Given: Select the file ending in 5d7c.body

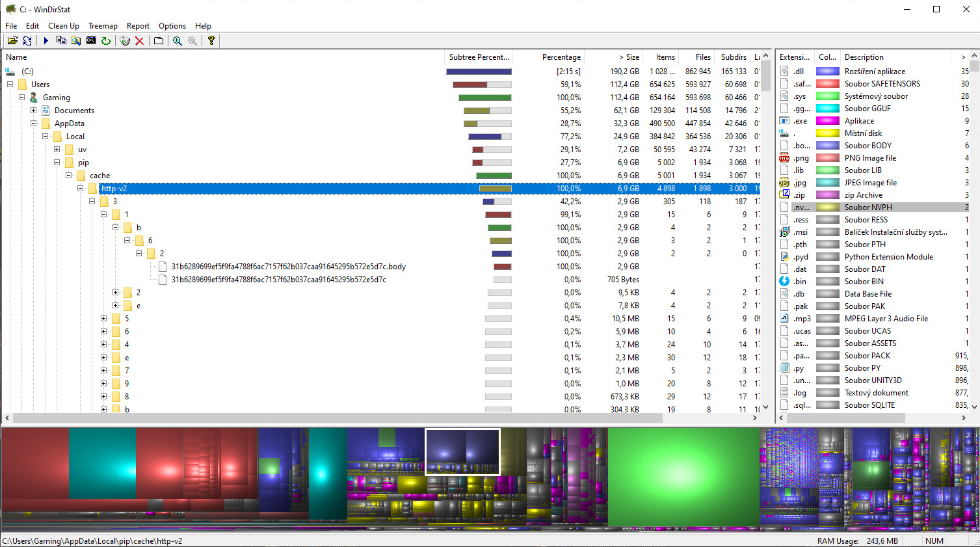Looking at the screenshot, I should (x=289, y=267).
